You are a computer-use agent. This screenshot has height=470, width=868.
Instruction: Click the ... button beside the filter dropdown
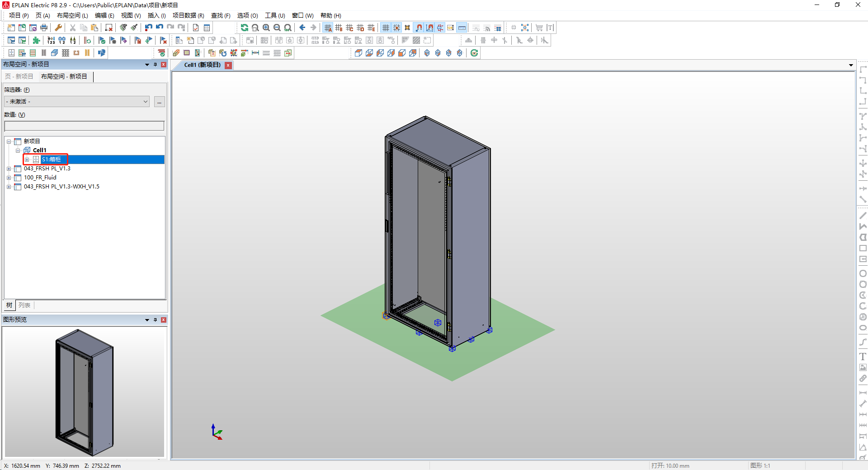click(159, 101)
